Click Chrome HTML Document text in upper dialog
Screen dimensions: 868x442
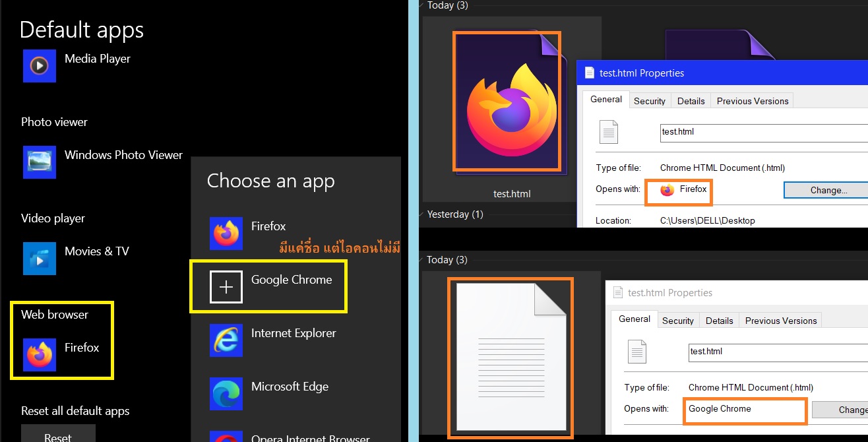[x=723, y=168]
